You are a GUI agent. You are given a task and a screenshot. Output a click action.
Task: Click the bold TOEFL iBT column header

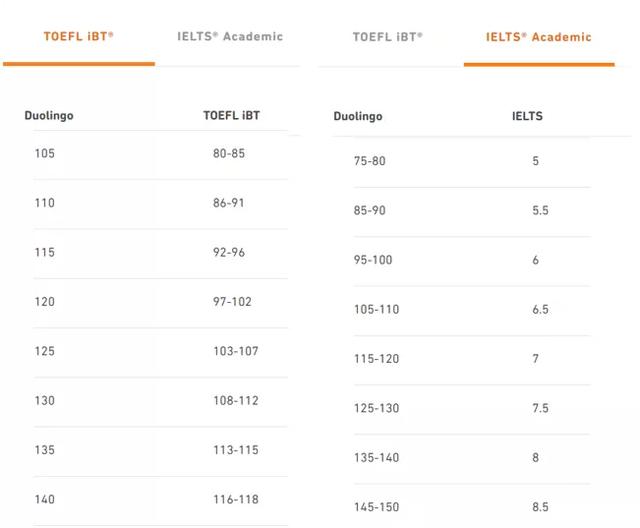(231, 115)
